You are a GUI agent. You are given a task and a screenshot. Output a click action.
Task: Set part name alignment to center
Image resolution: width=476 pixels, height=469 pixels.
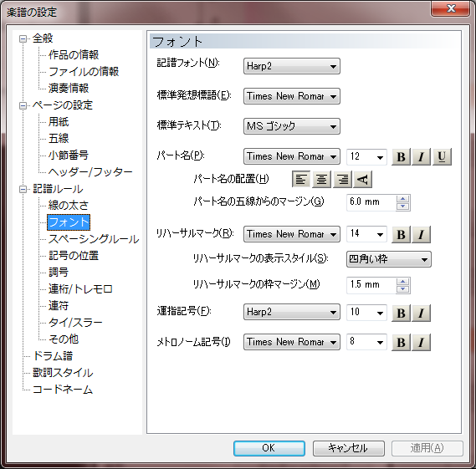coord(321,179)
